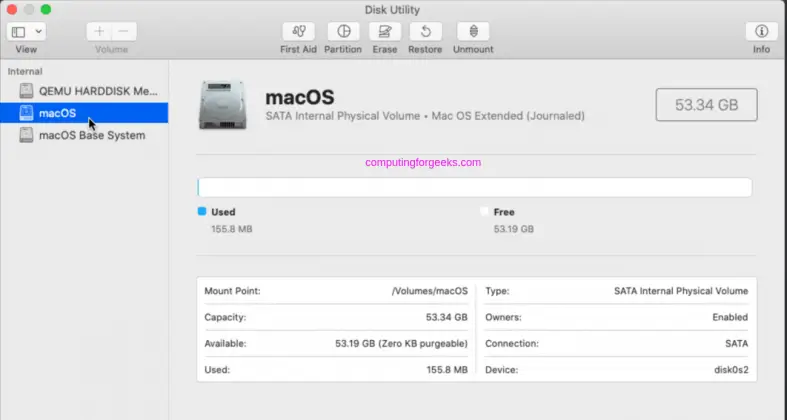Viewport: 787px width, 420px height.
Task: Click the green maximize window button
Action: click(46, 9)
